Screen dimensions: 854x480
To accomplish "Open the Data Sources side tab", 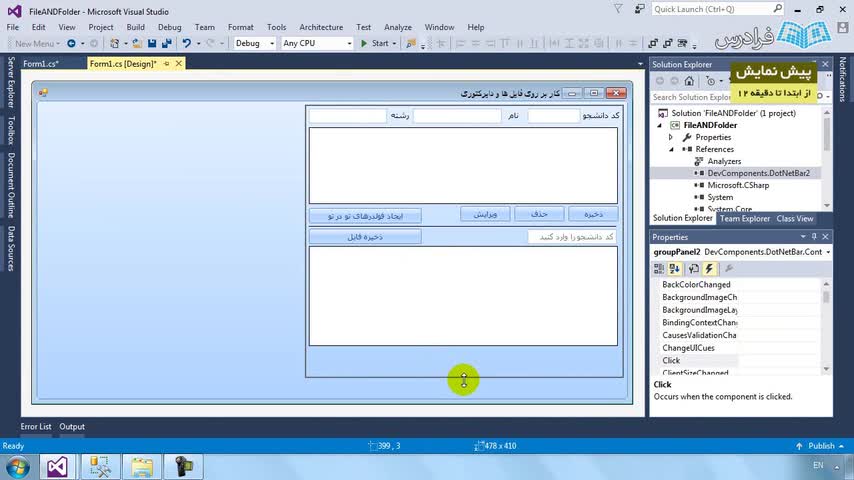I will tap(11, 248).
